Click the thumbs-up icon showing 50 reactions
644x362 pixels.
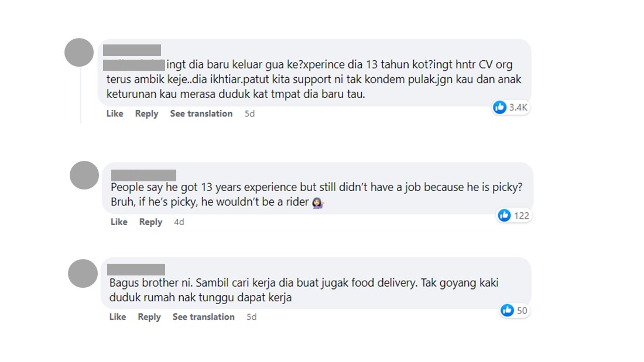coord(507,311)
